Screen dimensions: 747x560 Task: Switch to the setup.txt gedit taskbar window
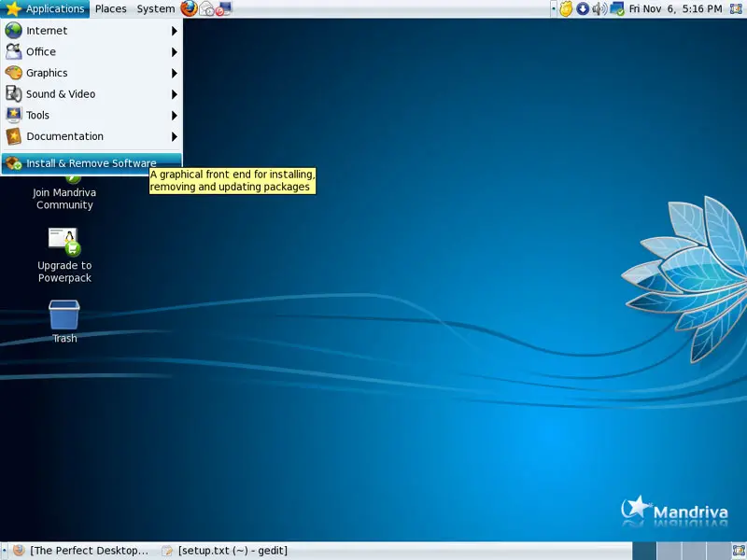224,551
